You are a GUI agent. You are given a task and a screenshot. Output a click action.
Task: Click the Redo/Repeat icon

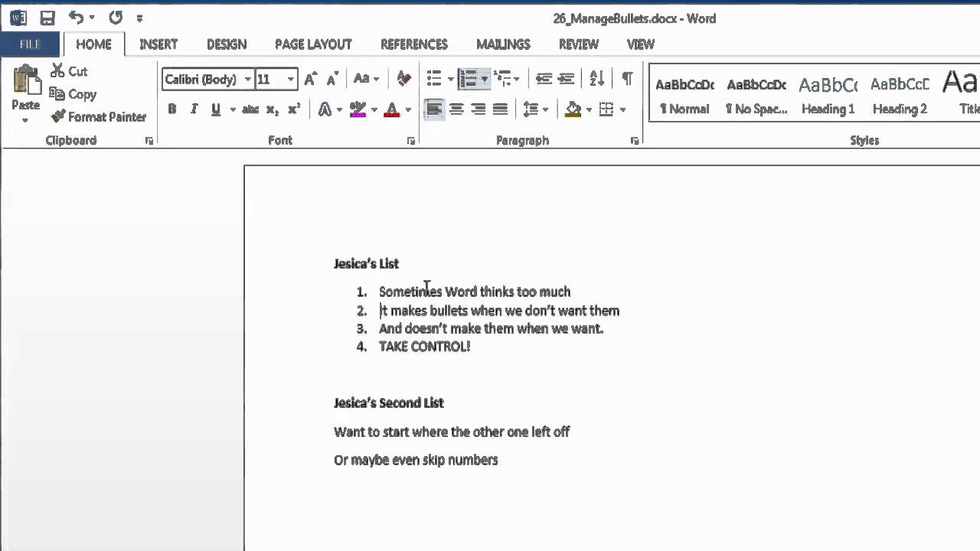point(116,17)
